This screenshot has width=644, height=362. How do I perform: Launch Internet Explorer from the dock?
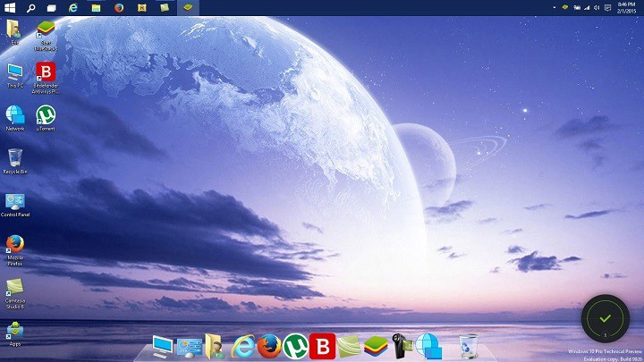coord(242,347)
